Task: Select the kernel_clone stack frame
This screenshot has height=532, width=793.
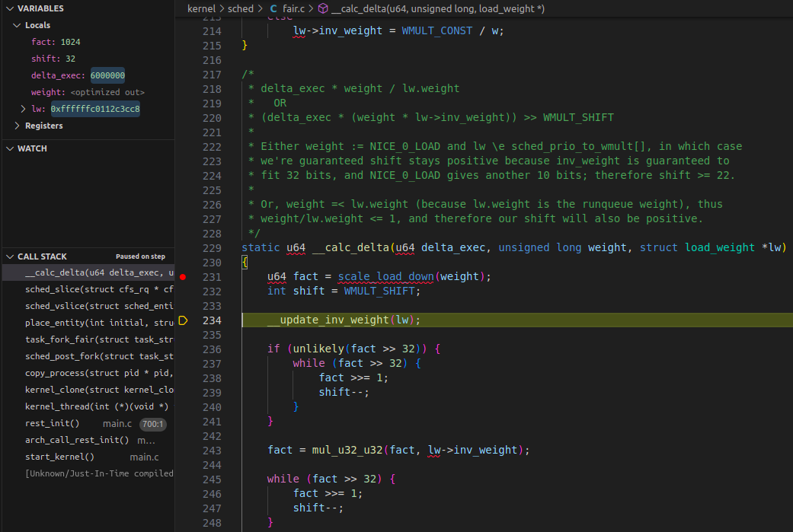Action: coord(88,390)
